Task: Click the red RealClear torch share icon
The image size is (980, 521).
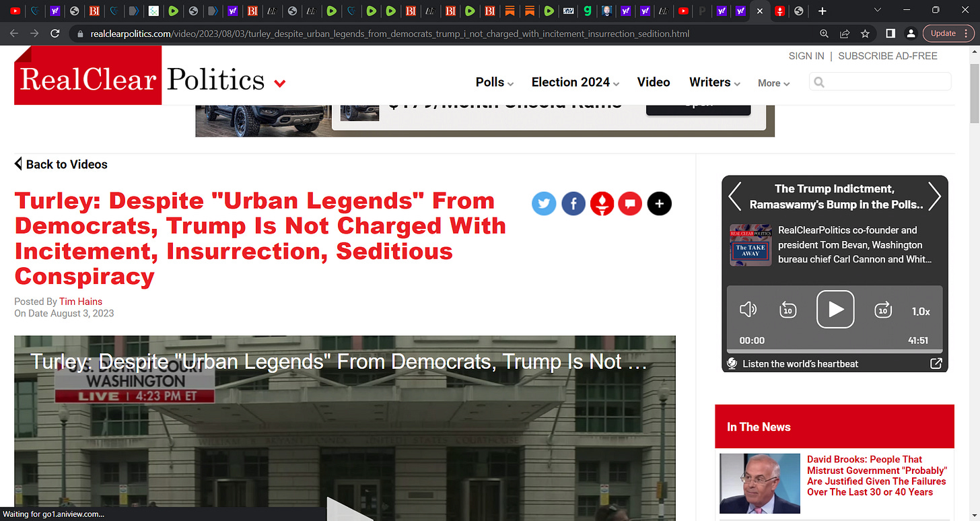Action: point(602,203)
